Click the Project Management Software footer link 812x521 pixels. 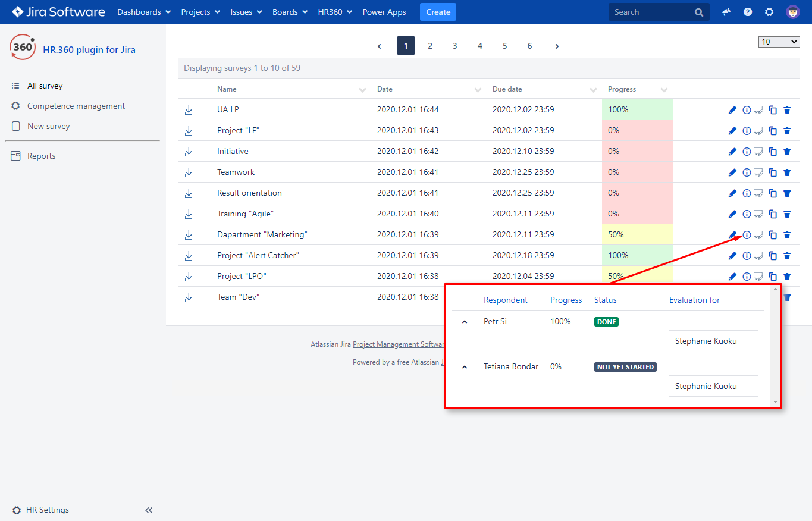399,344
